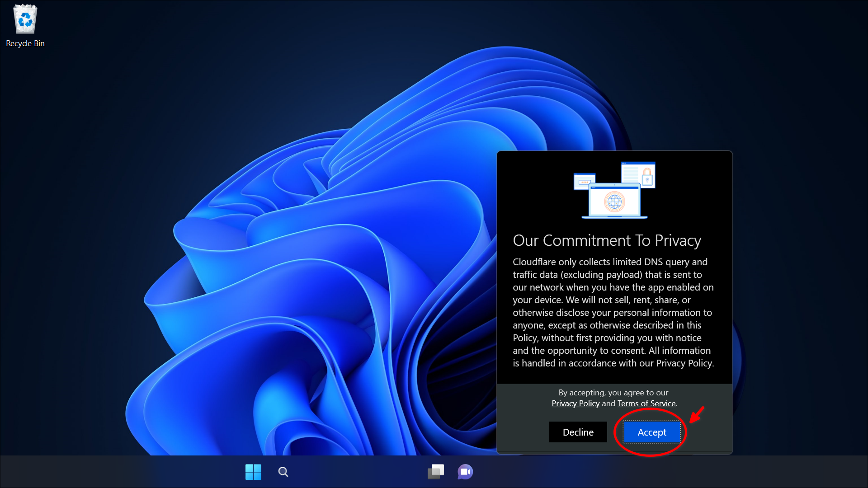Click the privacy illustration with laptop and globe
The width and height of the screenshot is (868, 488).
614,190
